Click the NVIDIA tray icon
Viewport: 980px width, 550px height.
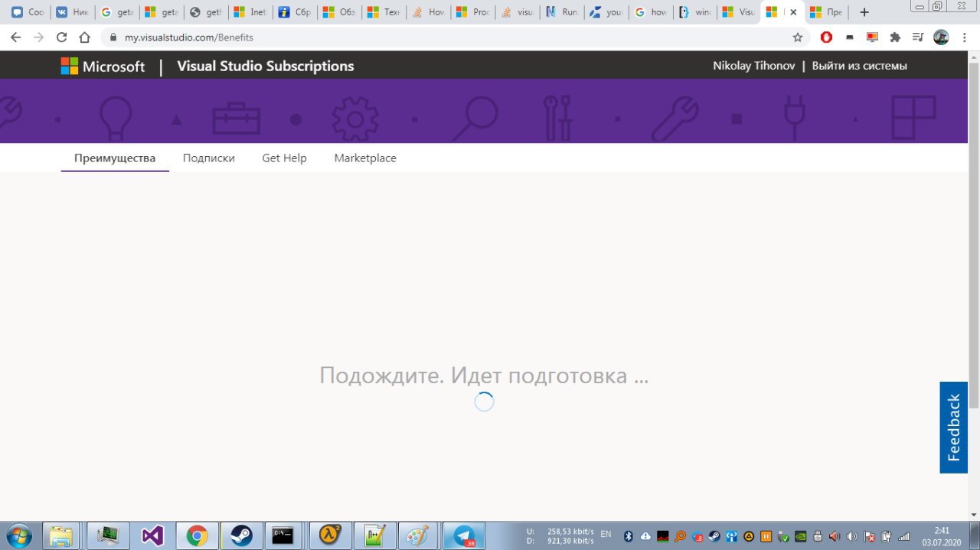[x=800, y=535]
